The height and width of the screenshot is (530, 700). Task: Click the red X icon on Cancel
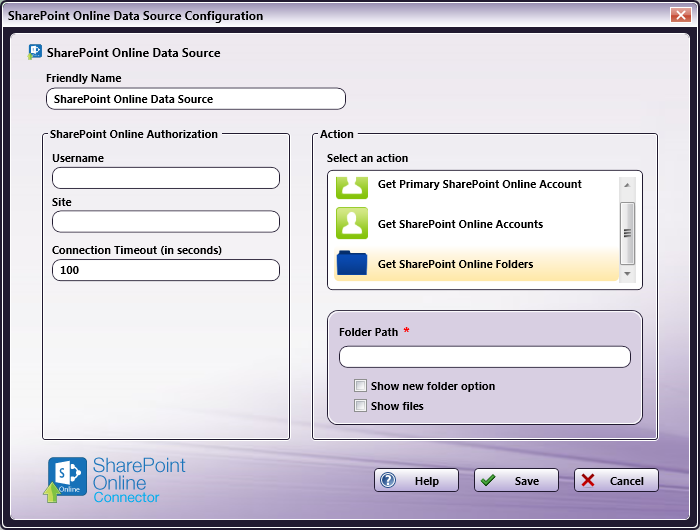588,480
